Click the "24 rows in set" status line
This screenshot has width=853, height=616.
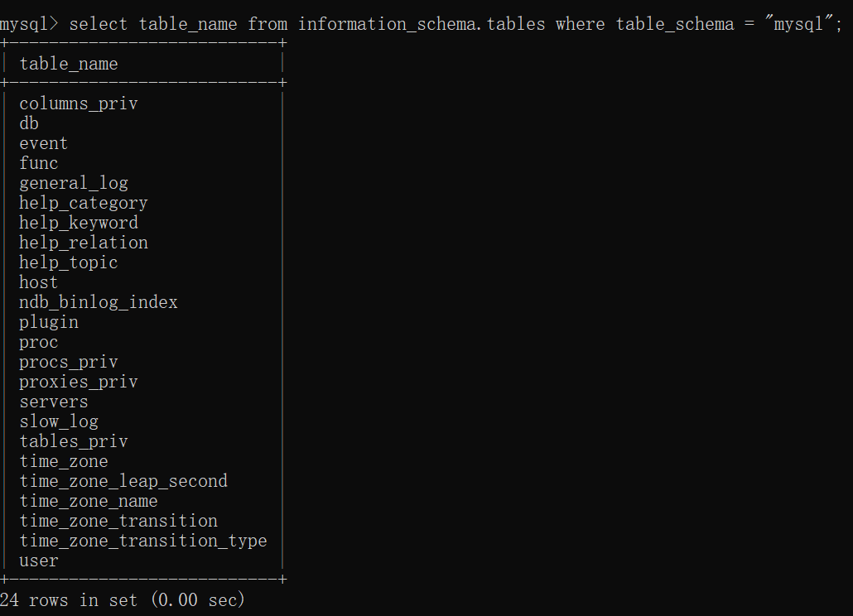(x=123, y=600)
